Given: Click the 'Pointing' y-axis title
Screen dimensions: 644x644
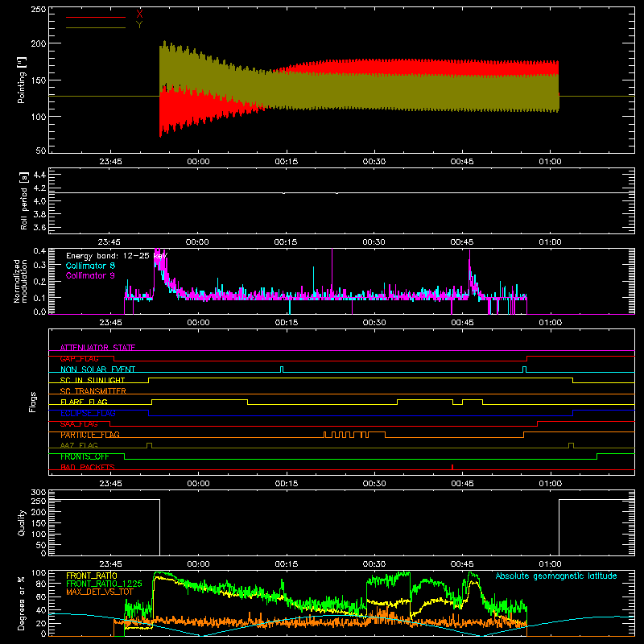Looking at the screenshot, I should tap(22, 80).
